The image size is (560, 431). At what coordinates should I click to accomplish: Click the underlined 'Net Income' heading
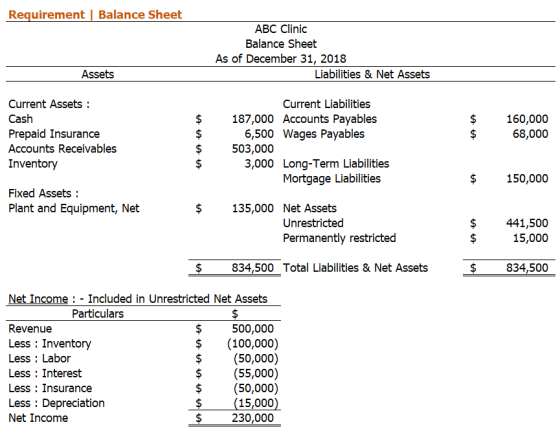pyautogui.click(x=38, y=299)
